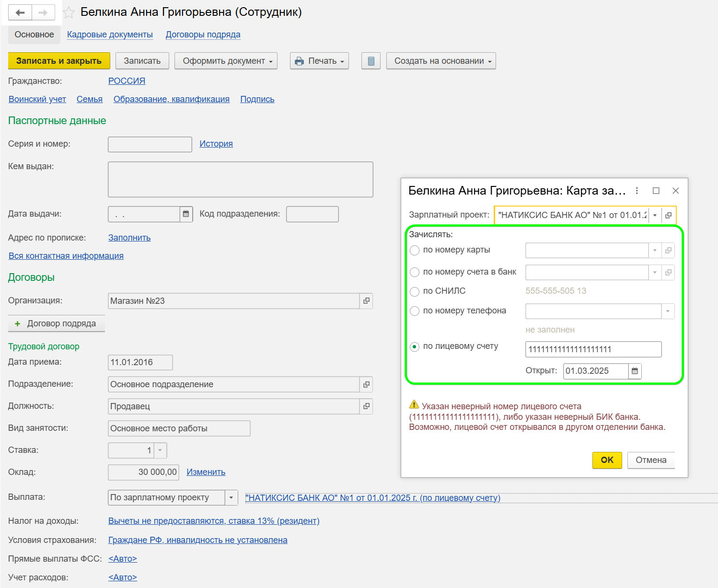Open bank account number record link icon
718x588 pixels.
pyautogui.click(x=668, y=272)
